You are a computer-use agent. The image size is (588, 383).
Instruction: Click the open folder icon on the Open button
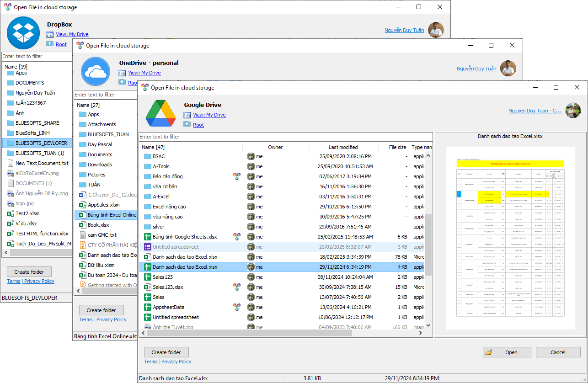coord(488,352)
